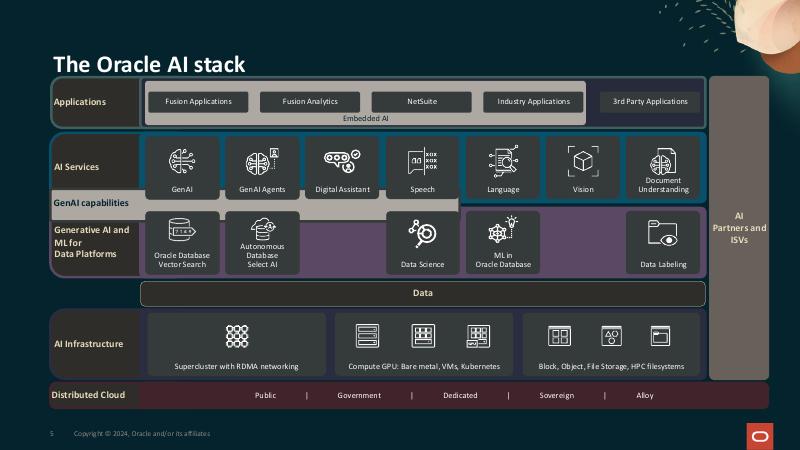Screen dimensions: 800x450
Task: Select the Kubernetes compute icon
Action: [x=478, y=336]
